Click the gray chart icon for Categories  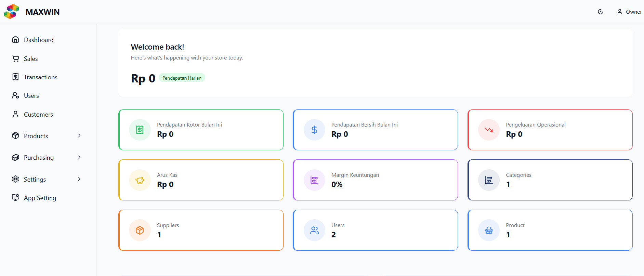click(489, 180)
